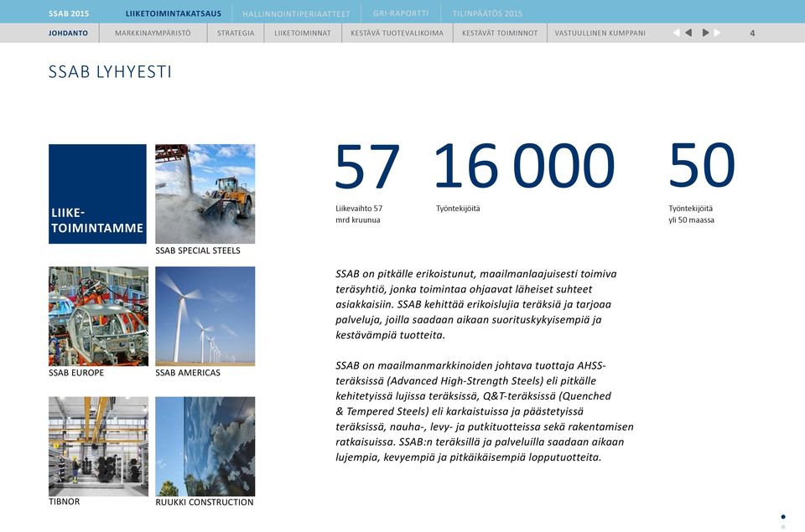The width and height of the screenshot is (805, 532).
Task: Open Tilinpäätös 2015 tab
Action: (x=487, y=14)
